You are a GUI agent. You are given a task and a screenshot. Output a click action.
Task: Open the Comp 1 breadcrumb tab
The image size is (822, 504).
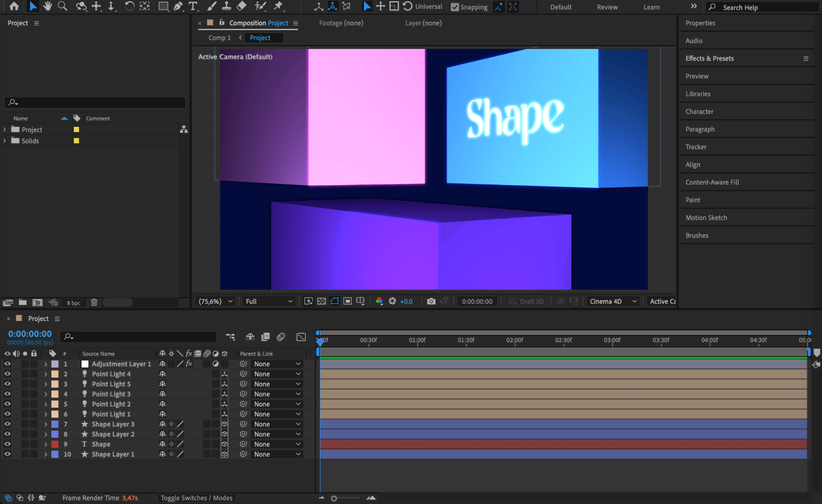(x=219, y=38)
